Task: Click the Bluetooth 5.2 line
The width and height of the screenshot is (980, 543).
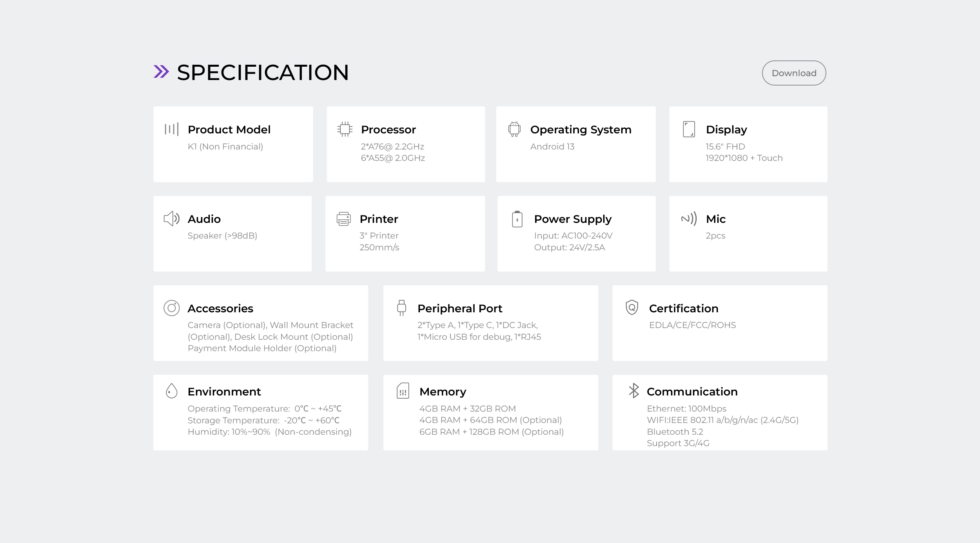Action: point(675,432)
